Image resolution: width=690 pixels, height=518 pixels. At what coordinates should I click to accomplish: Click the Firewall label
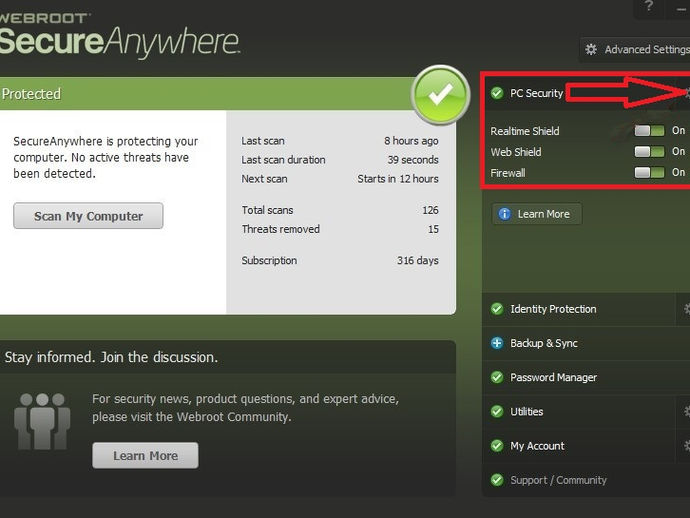pos(508,173)
